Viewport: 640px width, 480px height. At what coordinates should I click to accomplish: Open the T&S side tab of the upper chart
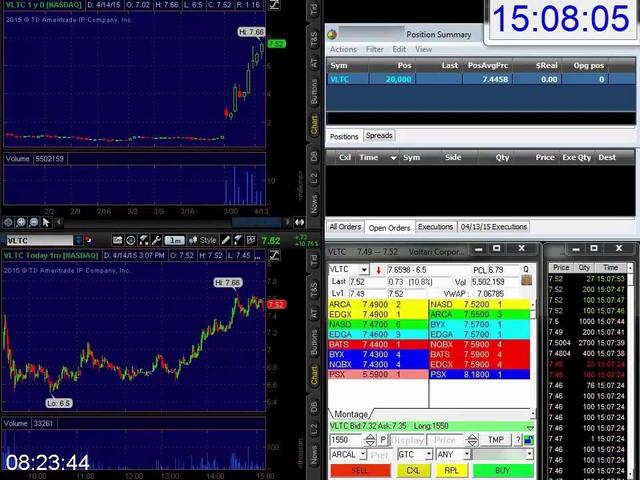(x=314, y=40)
